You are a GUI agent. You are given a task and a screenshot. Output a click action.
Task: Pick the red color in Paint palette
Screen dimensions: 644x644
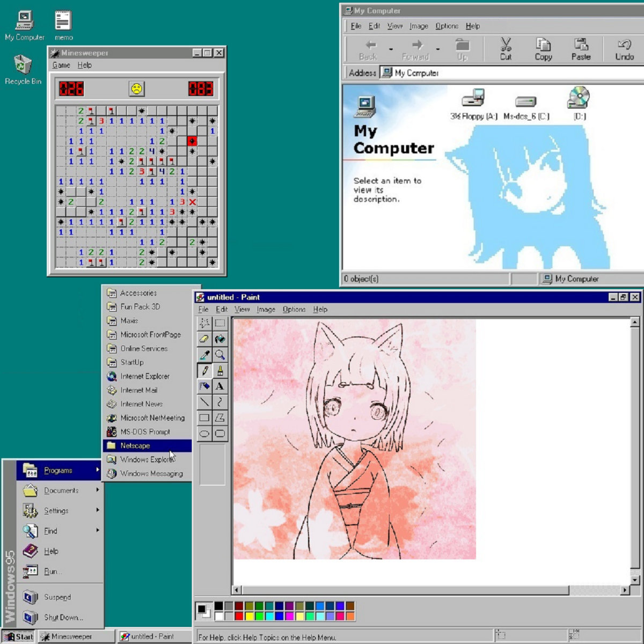click(x=239, y=616)
